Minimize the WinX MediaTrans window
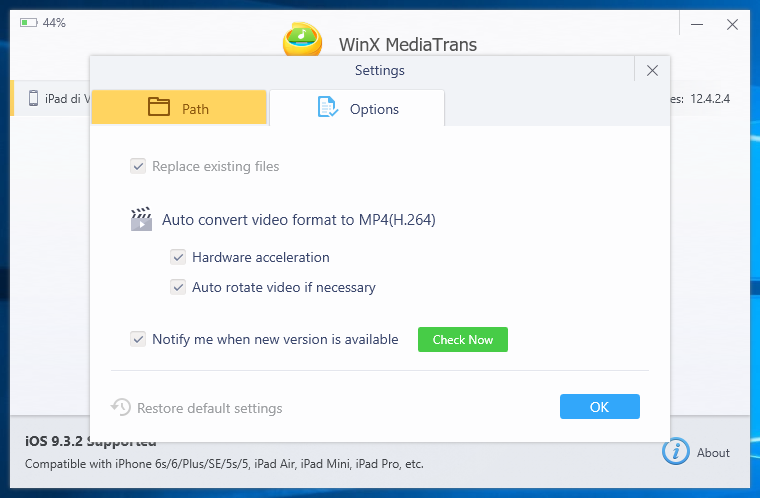Viewport: 760px width, 498px height. (x=697, y=24)
